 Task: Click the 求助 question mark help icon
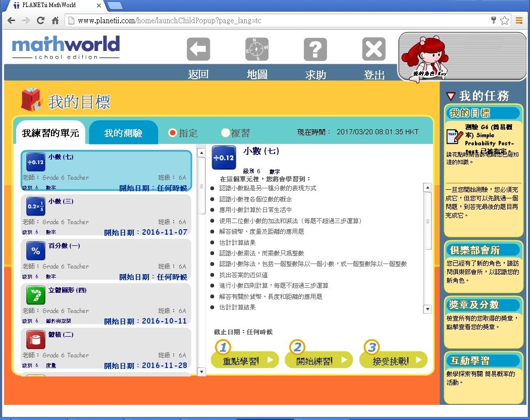pos(315,49)
